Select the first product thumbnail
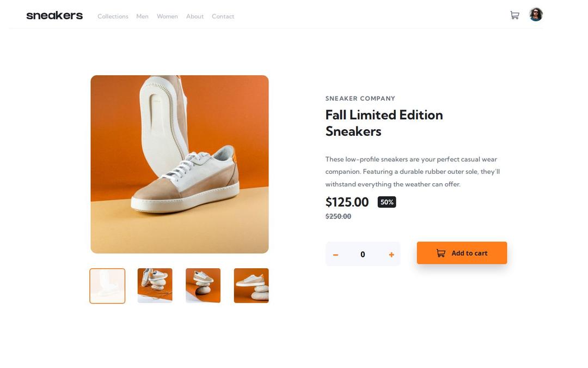Image resolution: width=588 pixels, height=368 pixels. 107,286
